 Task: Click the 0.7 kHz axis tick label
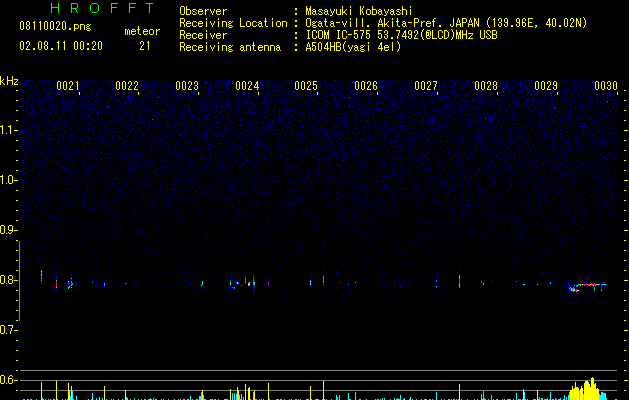pyautogui.click(x=7, y=330)
